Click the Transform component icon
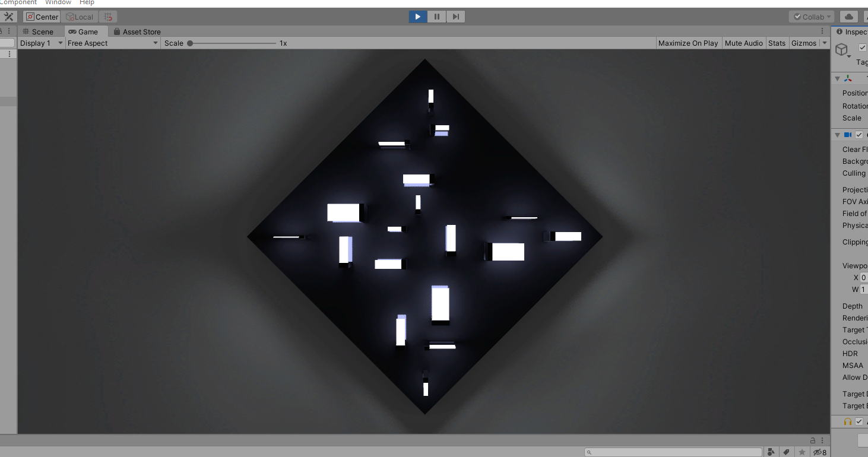The width and height of the screenshot is (868, 457). click(x=848, y=78)
